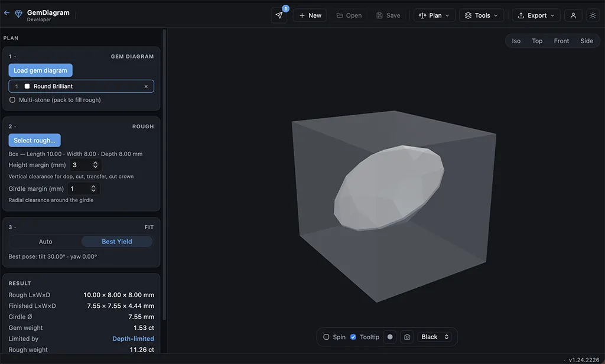The width and height of the screenshot is (605, 364).
Task: Click Finished L×W×D value 7.55 × 7.55 × 4.44 mm
Action: tap(121, 305)
